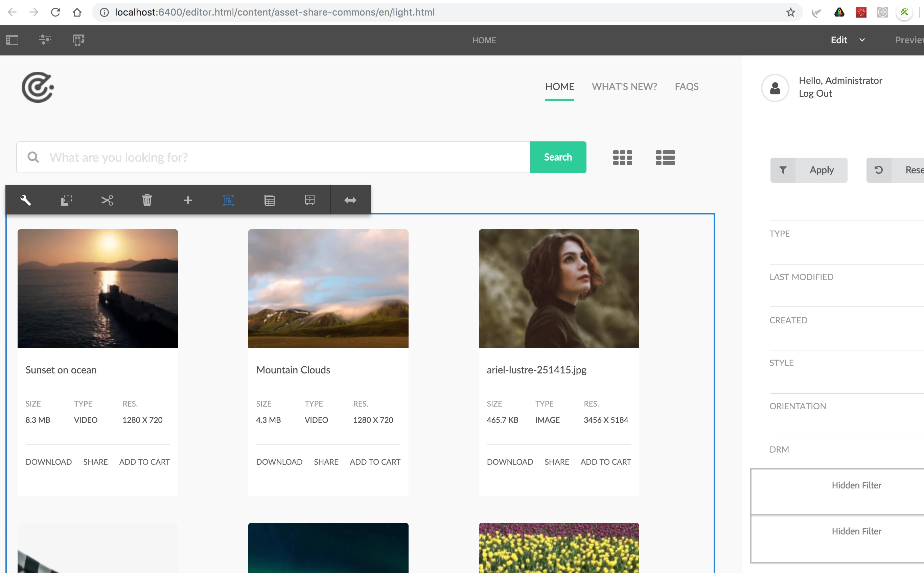Open the Edit mode dropdown chevron

tap(862, 40)
